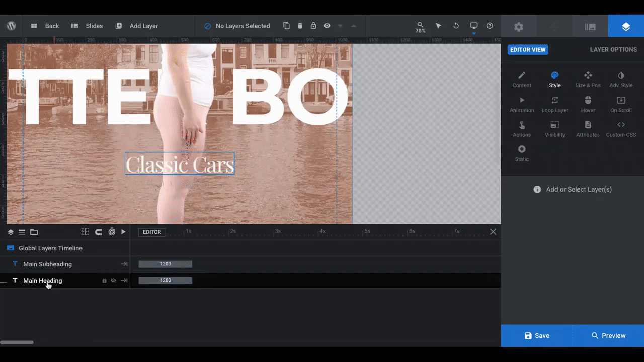Duplicate selected layer with copy icon

[x=286, y=26]
